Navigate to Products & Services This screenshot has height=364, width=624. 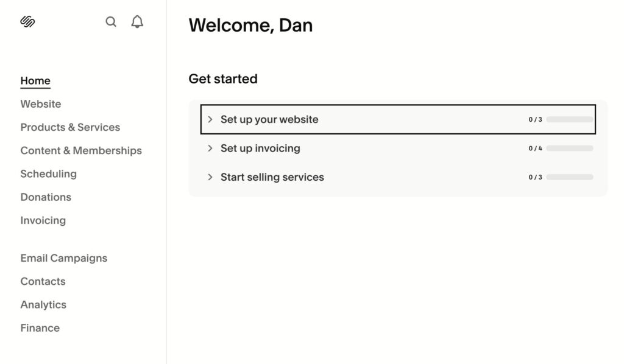coord(70,127)
